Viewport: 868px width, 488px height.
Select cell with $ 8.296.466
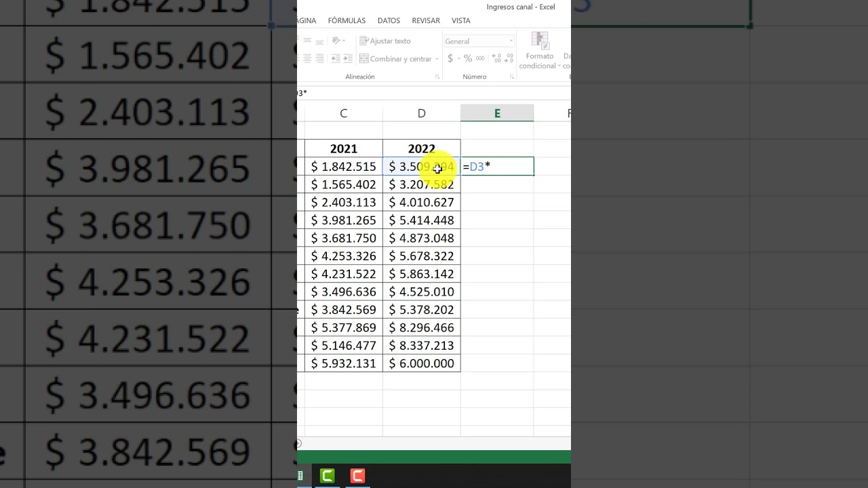[x=422, y=327]
